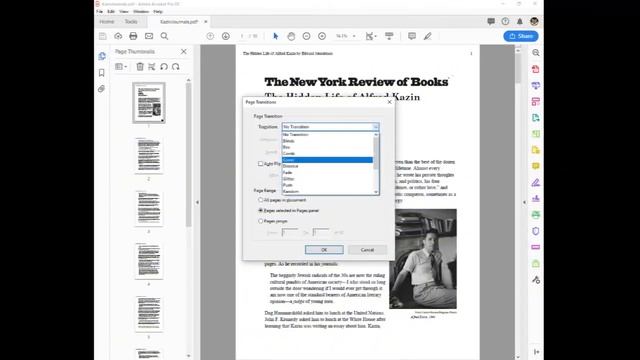The width and height of the screenshot is (640, 360).
Task: Click the cloud upload icon
Action: coord(118,36)
